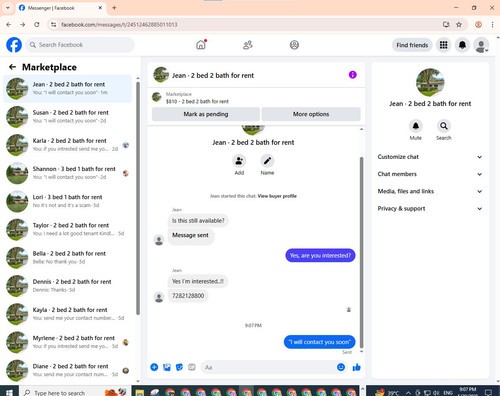Open Chrome three-dot menu
This screenshot has width=500, height=396.
click(x=492, y=24)
